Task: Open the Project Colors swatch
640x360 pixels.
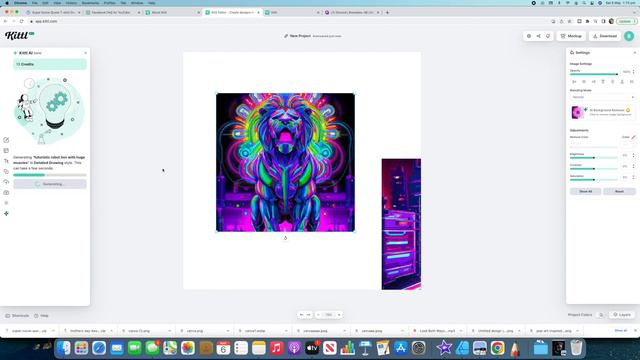Action: point(601,315)
